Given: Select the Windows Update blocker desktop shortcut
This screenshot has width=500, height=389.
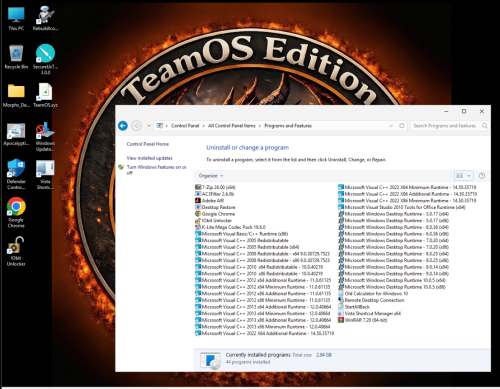Looking at the screenshot, I should click(45, 137).
